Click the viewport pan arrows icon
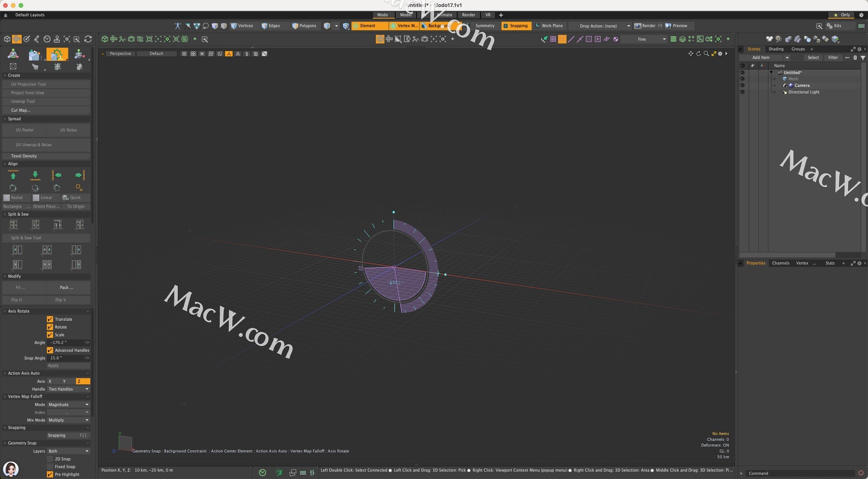The width and height of the screenshot is (868, 479). pyautogui.click(x=691, y=54)
